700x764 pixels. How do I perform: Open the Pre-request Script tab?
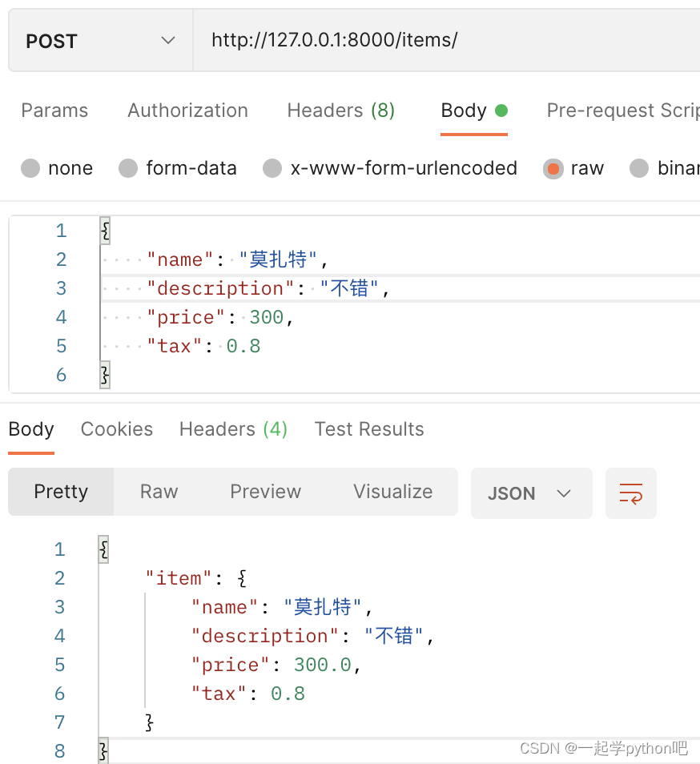click(622, 111)
